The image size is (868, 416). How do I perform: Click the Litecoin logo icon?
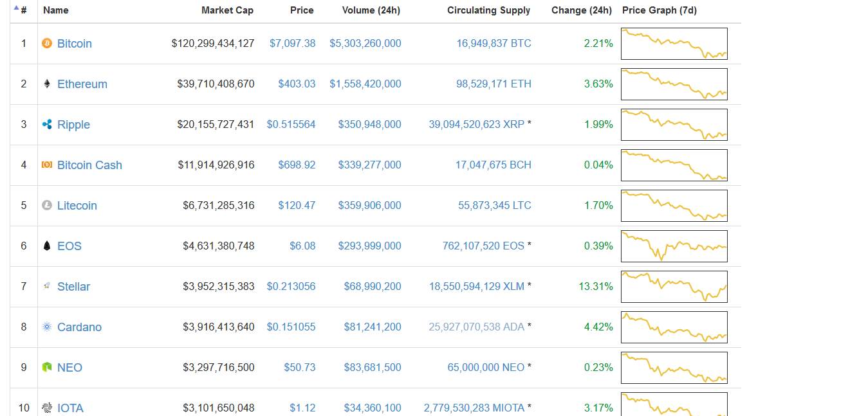(46, 205)
